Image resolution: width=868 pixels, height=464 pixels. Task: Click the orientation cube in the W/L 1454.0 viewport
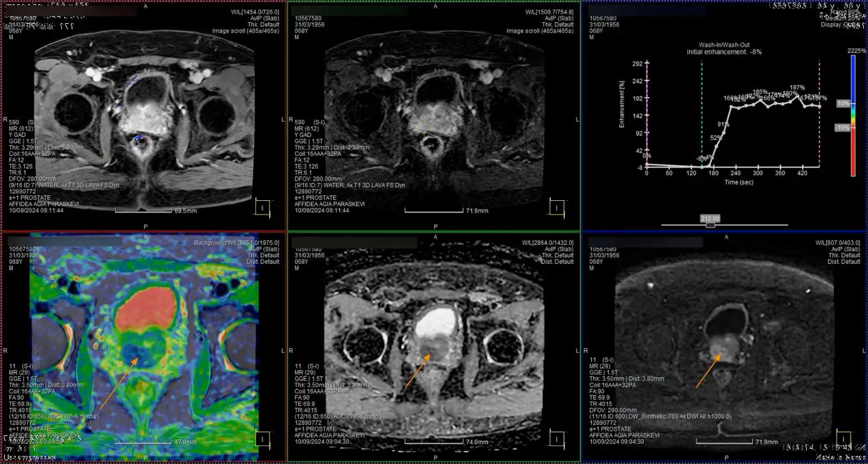click(x=263, y=207)
